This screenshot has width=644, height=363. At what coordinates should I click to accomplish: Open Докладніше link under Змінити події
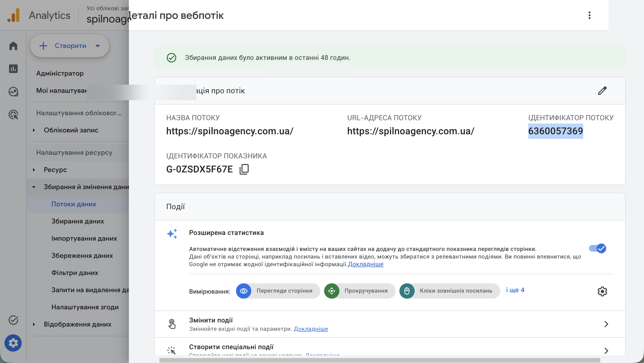click(x=311, y=329)
